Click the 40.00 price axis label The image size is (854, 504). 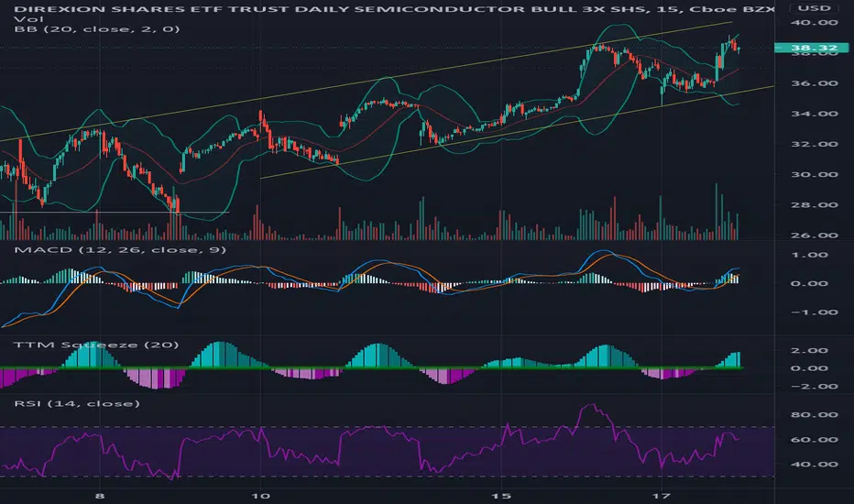pos(815,22)
